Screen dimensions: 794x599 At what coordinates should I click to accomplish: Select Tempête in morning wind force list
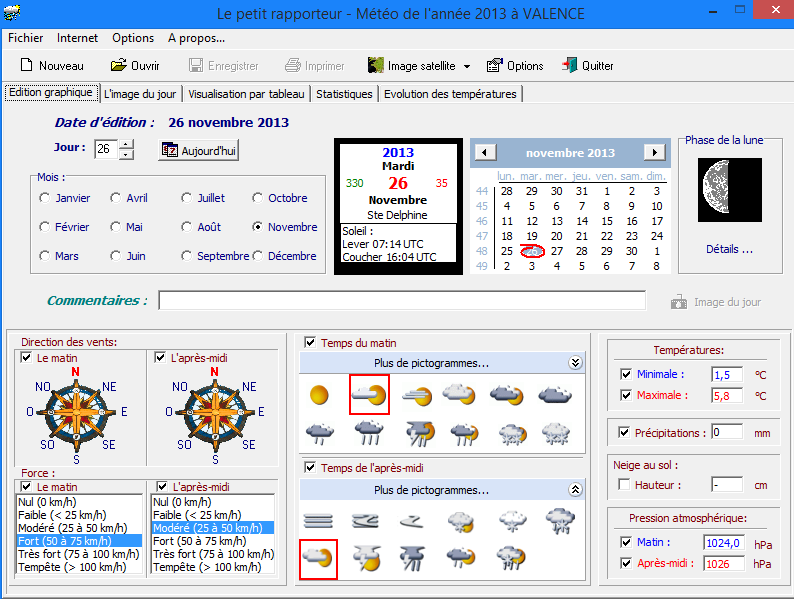click(80, 567)
